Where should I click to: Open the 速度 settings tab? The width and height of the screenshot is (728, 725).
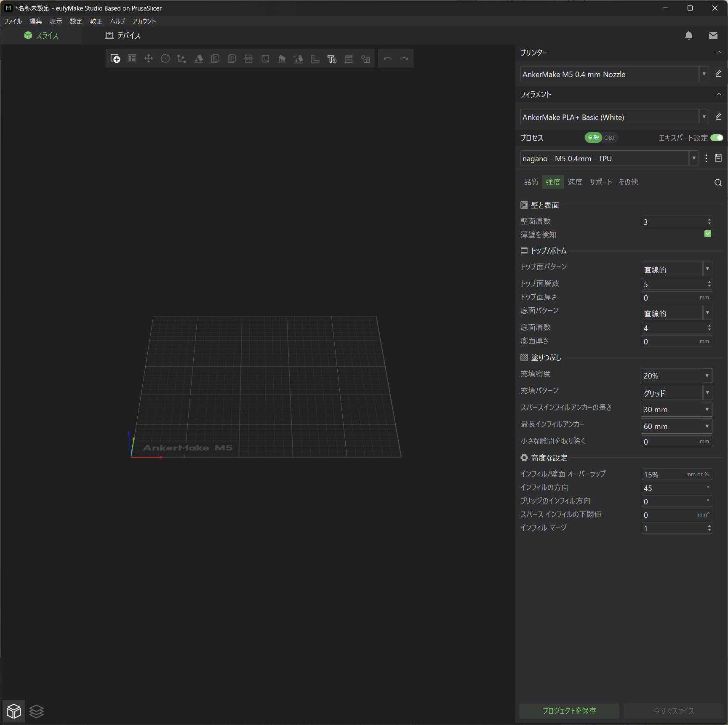click(x=575, y=182)
